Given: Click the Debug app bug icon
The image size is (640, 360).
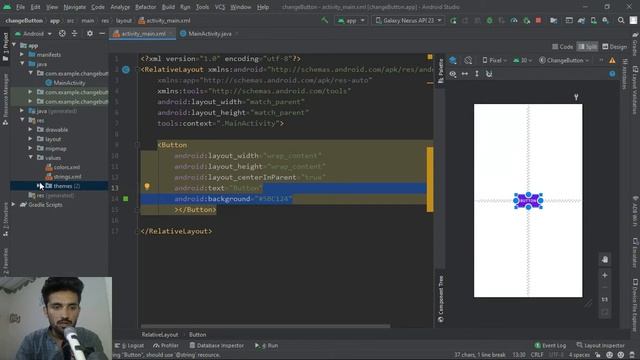Looking at the screenshot, I should click(x=489, y=20).
